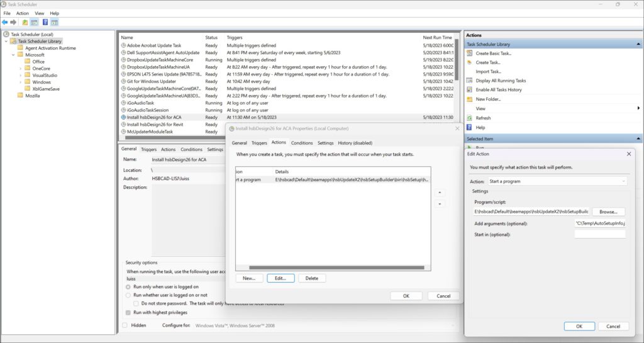Open the Help menu in menu bar
The width and height of the screenshot is (644, 343).
(55, 13)
